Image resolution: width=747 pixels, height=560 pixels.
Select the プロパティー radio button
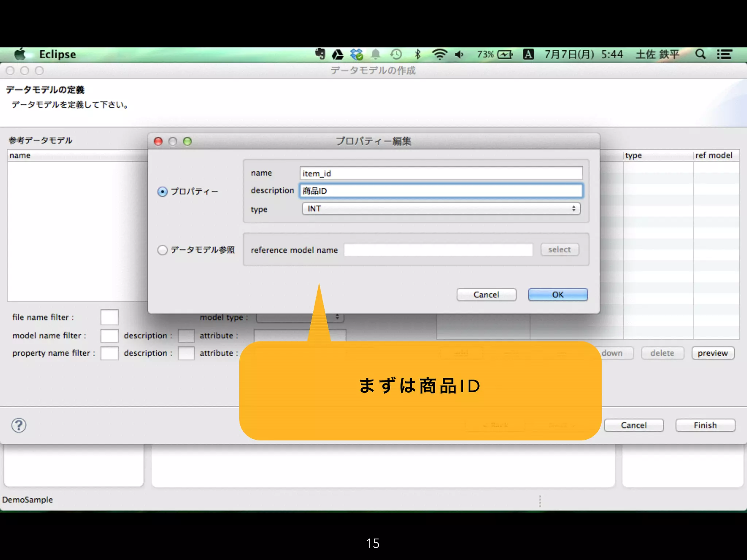click(163, 191)
